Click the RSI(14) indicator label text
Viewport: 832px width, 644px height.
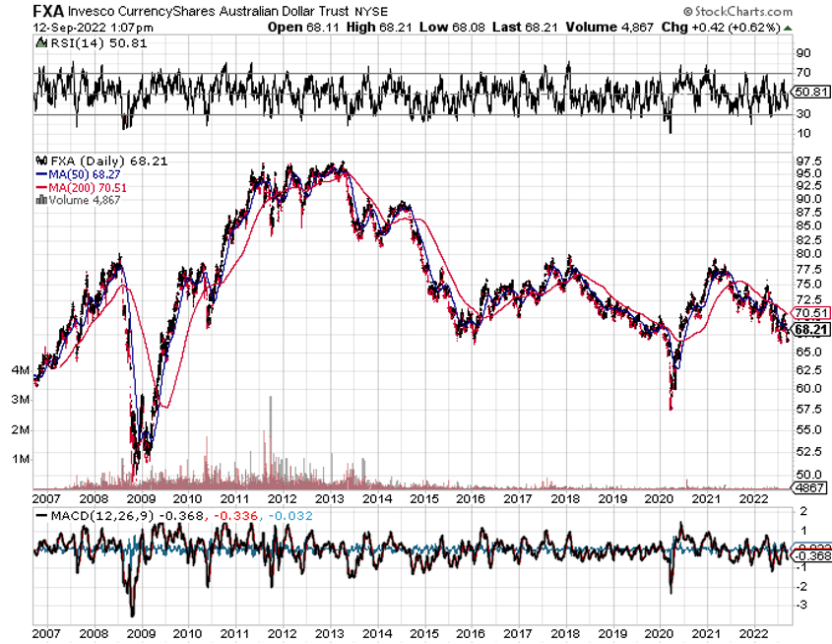click(x=67, y=43)
